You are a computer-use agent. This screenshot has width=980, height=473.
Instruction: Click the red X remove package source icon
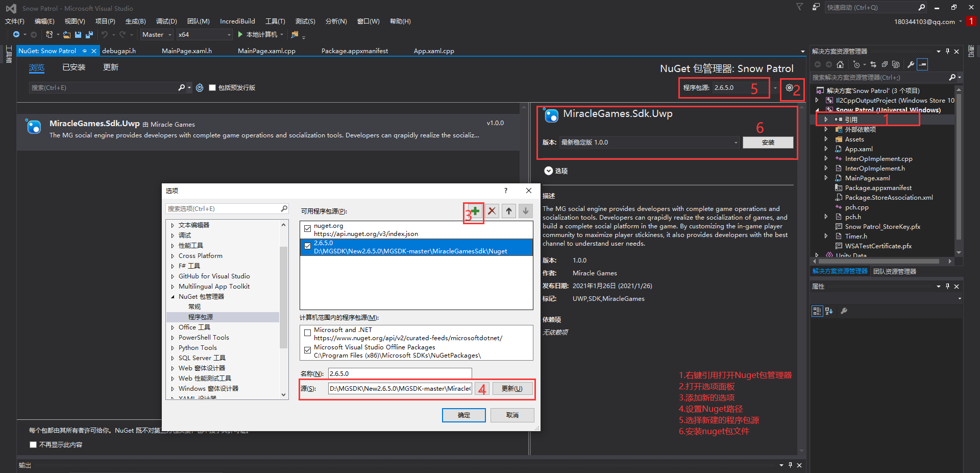[492, 211]
